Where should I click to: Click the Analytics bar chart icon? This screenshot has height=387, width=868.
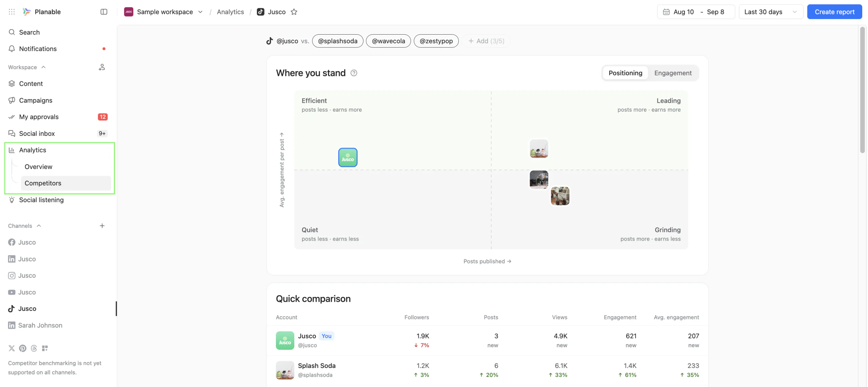click(x=12, y=150)
